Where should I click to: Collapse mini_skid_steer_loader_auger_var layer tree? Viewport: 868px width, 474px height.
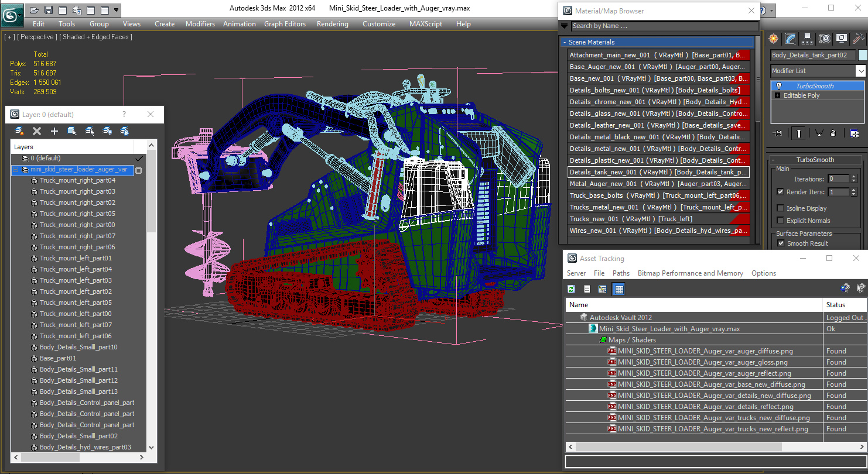(16, 170)
